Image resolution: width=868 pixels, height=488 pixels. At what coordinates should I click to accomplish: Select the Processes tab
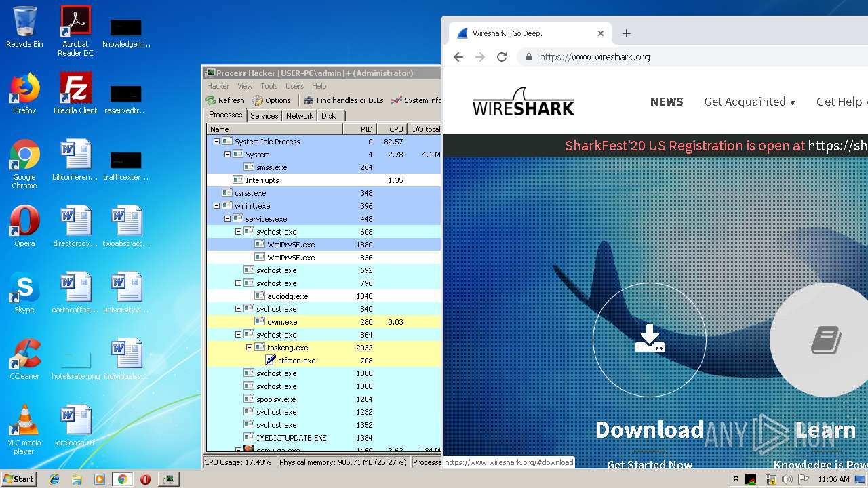(x=226, y=115)
